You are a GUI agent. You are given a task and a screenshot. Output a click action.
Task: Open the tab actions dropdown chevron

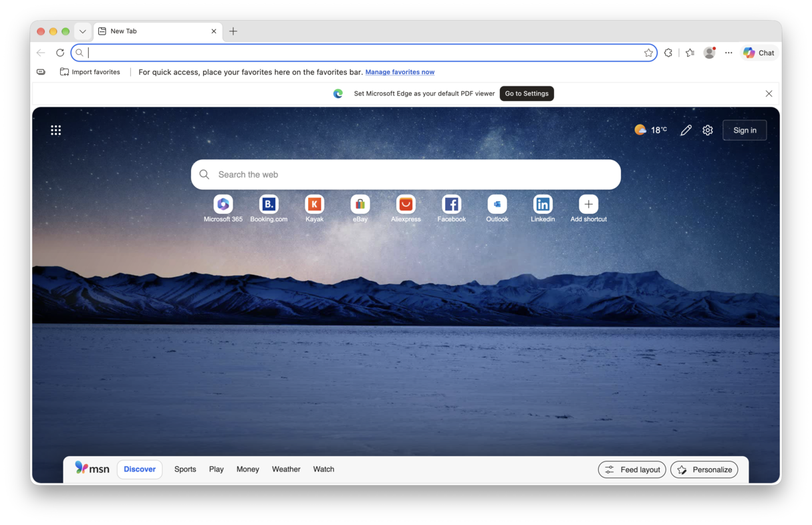point(82,31)
